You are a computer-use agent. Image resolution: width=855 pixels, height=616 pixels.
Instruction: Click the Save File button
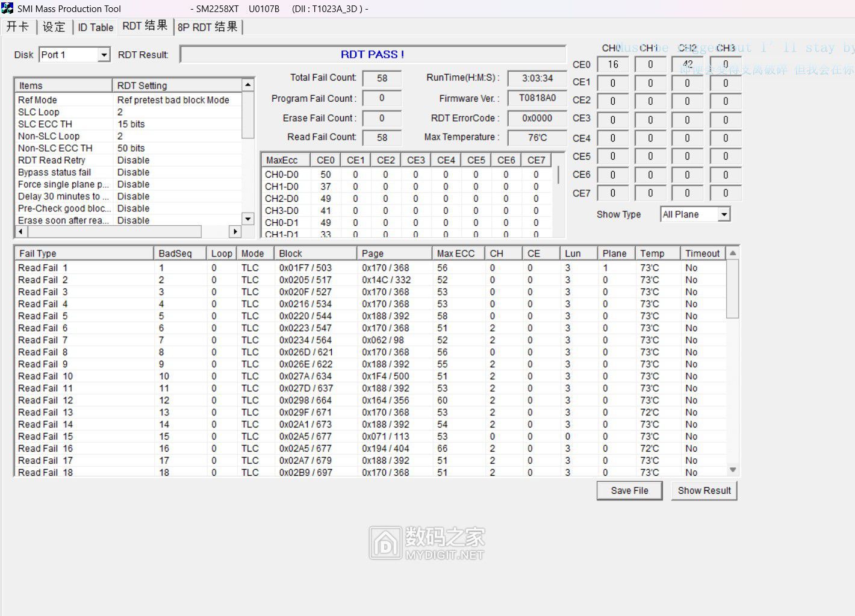coord(629,491)
